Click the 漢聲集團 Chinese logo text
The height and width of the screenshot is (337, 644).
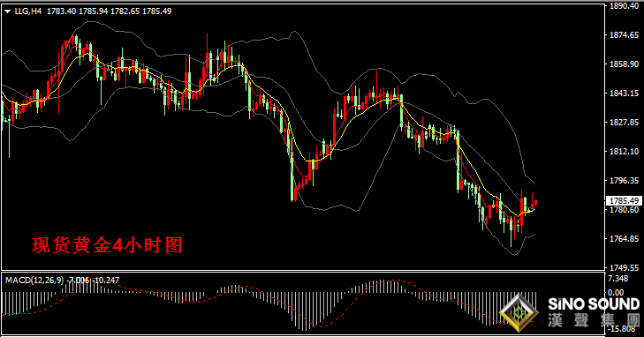click(x=594, y=320)
